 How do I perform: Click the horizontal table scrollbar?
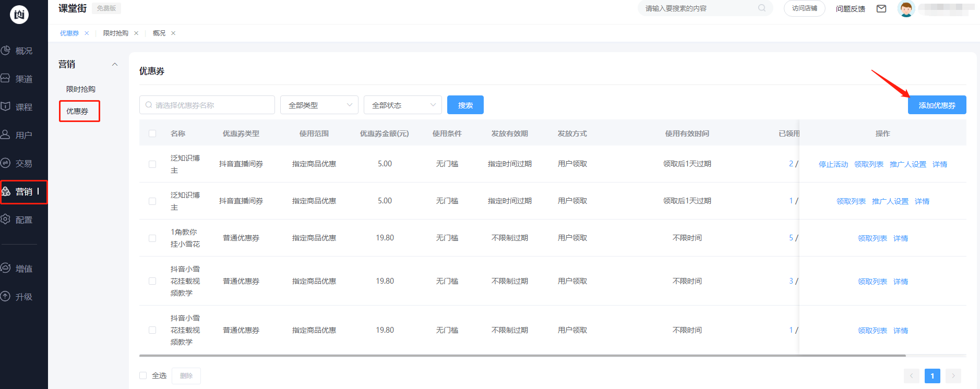(x=522, y=356)
